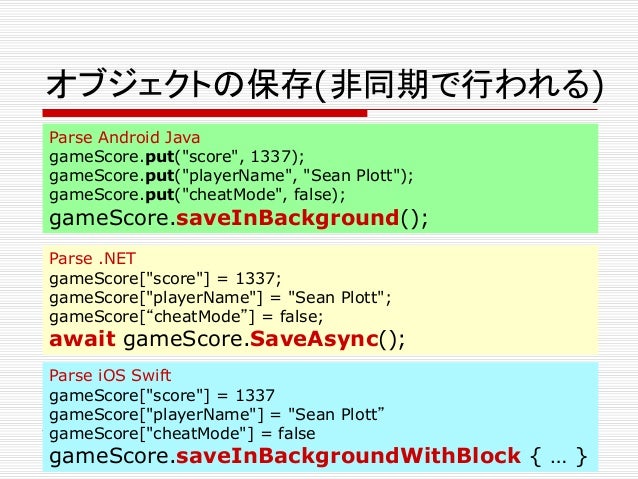
Task: Select the line gameScore.put("playerName", "Sean Plott");
Action: click(231, 176)
